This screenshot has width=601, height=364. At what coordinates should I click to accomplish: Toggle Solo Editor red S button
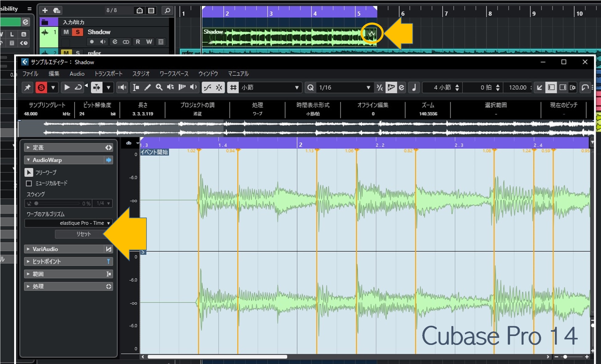(x=41, y=88)
